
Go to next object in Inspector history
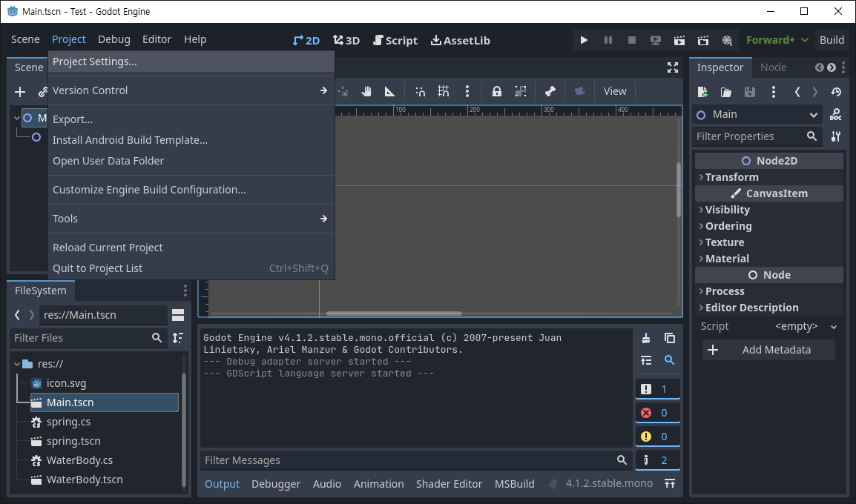tap(815, 92)
